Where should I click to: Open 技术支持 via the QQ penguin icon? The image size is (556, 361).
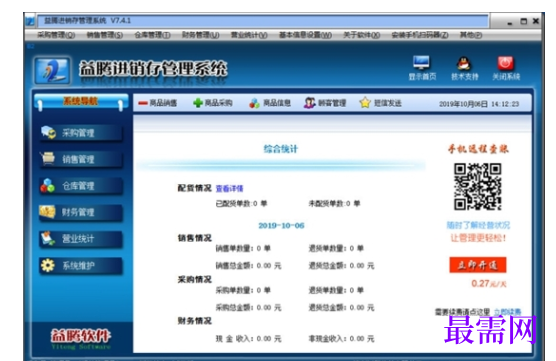click(464, 63)
